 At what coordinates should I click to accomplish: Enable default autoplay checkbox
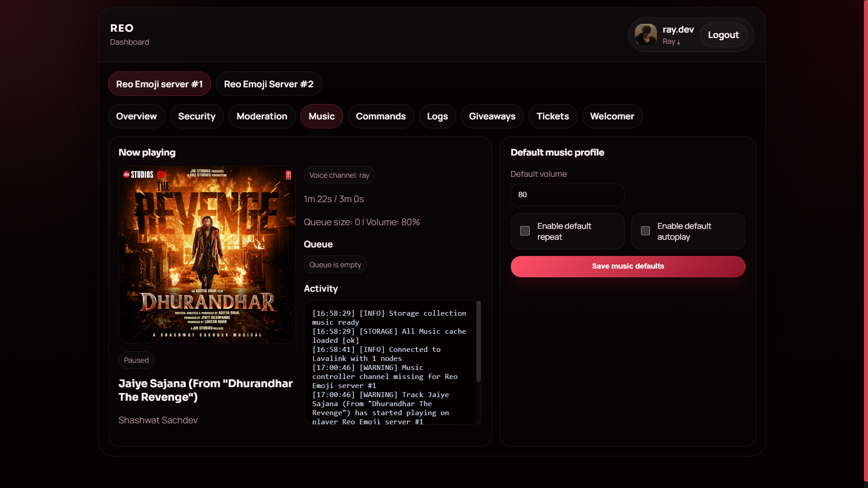pyautogui.click(x=645, y=231)
